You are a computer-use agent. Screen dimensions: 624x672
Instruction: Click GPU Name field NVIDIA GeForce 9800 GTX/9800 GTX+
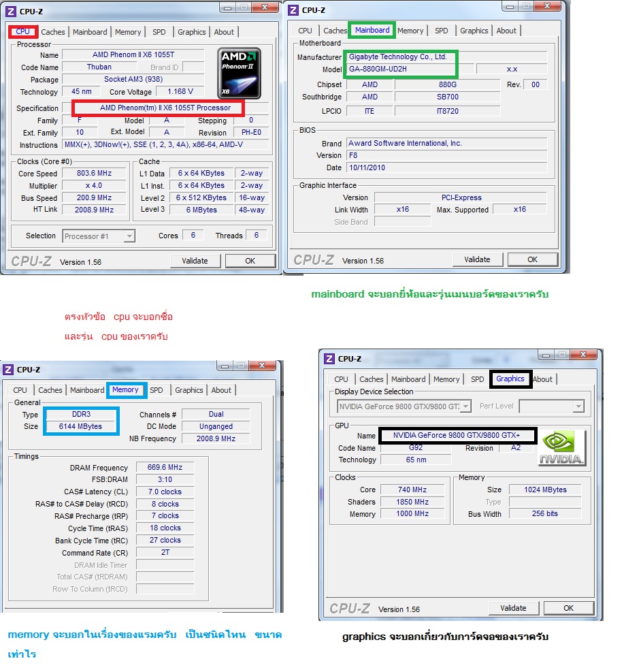coord(457,436)
